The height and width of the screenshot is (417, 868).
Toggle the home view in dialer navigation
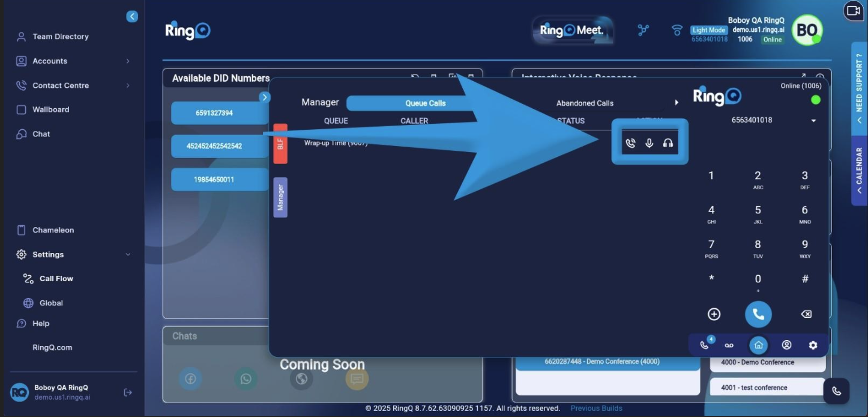coord(758,344)
